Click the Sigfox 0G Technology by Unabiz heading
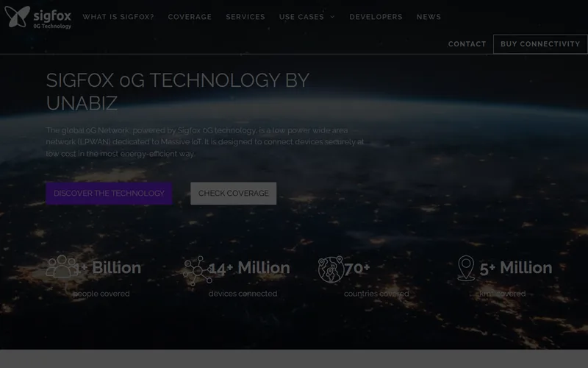Image resolution: width=588 pixels, height=368 pixels. [x=177, y=91]
